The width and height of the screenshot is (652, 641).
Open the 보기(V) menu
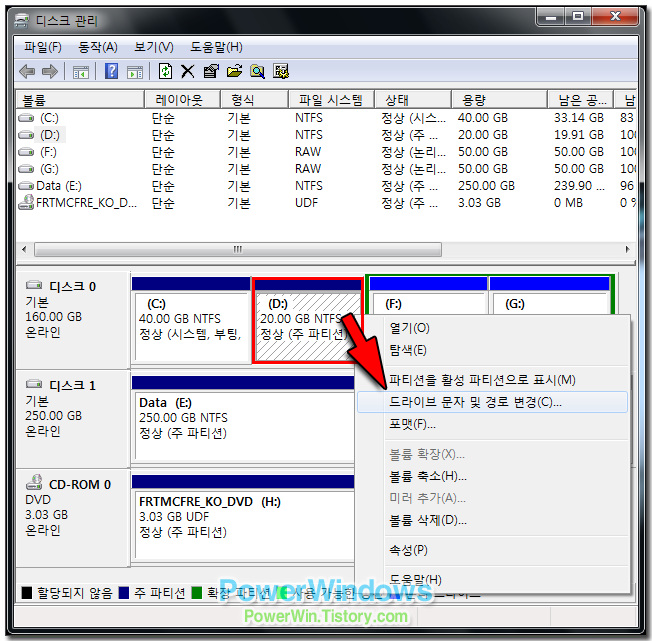[153, 47]
